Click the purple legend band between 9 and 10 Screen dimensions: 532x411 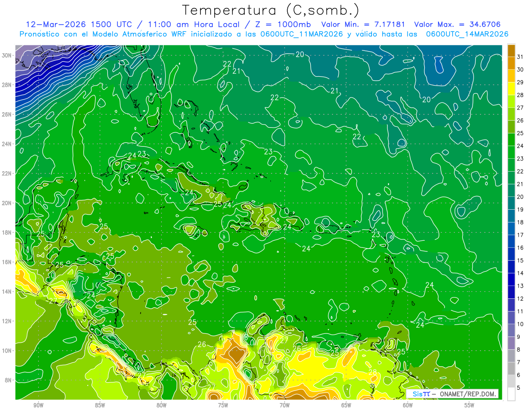[x=511, y=330]
